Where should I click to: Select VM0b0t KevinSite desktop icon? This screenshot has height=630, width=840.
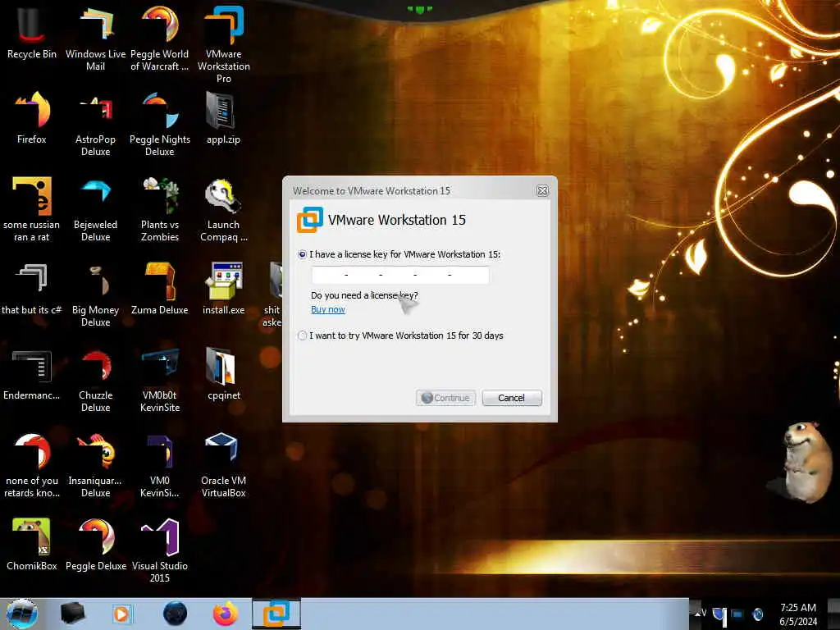160,380
